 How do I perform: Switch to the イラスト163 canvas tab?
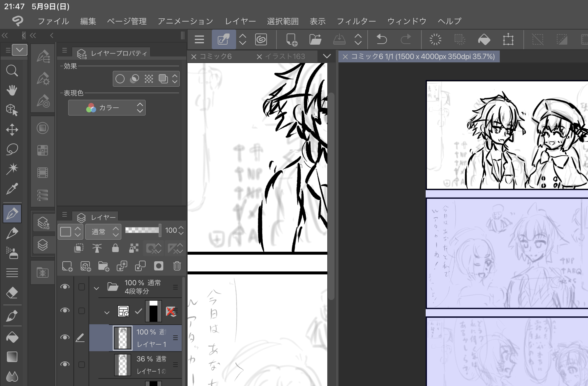285,56
